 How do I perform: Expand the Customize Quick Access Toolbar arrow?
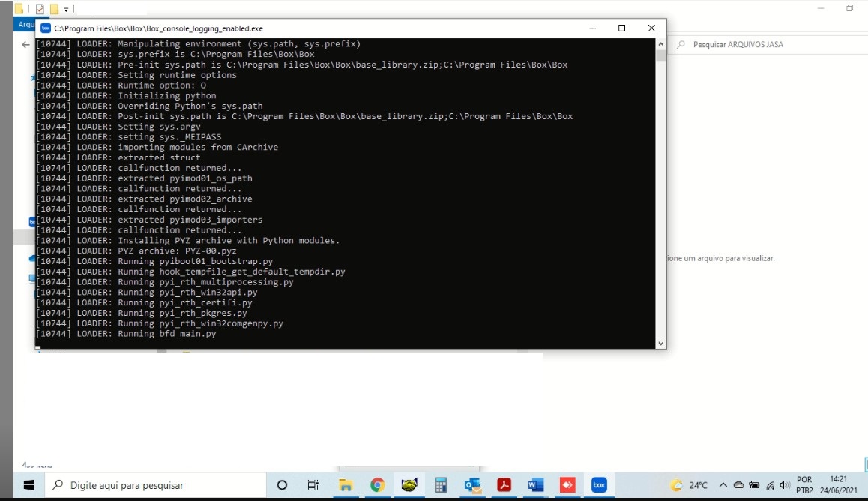66,10
